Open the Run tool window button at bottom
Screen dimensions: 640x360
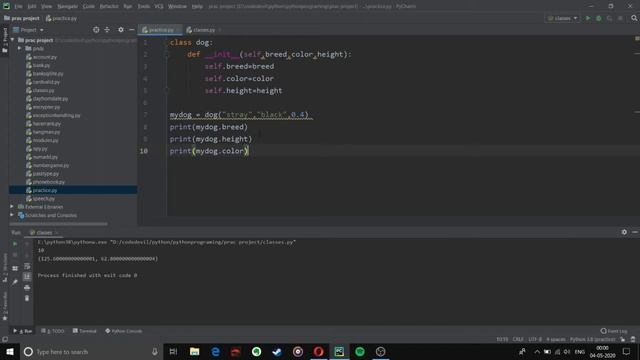click(x=23, y=331)
